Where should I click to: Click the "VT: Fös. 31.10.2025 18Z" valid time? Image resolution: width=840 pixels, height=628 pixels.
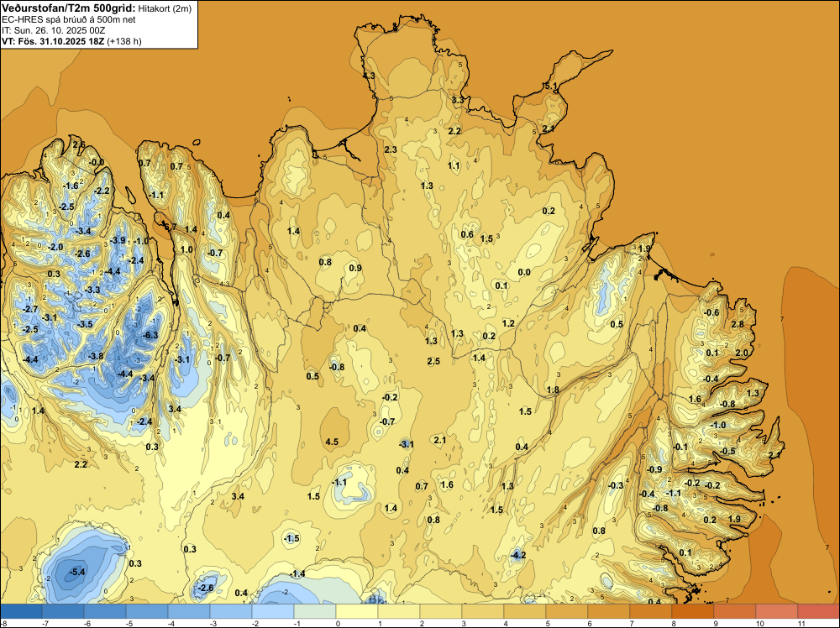coord(53,41)
